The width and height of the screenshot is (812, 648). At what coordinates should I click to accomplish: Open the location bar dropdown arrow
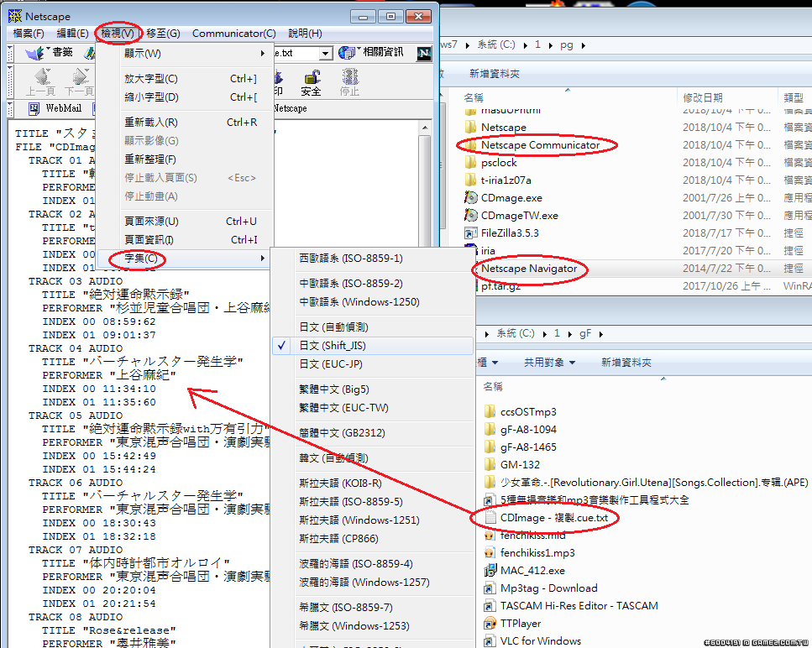[x=326, y=54]
